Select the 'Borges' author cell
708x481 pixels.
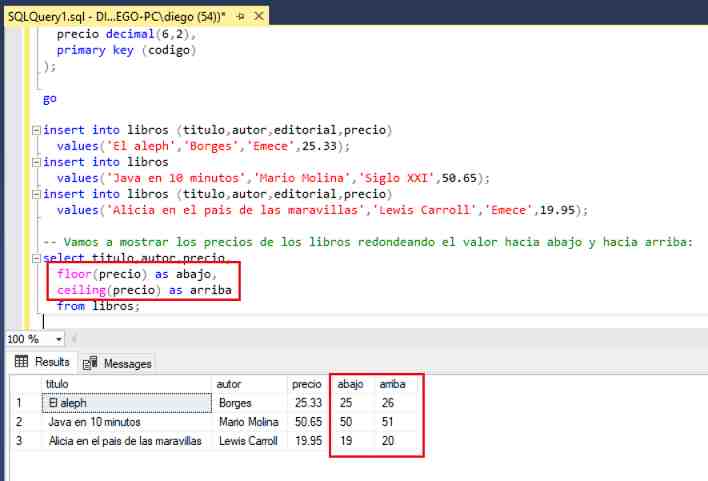tap(249, 403)
